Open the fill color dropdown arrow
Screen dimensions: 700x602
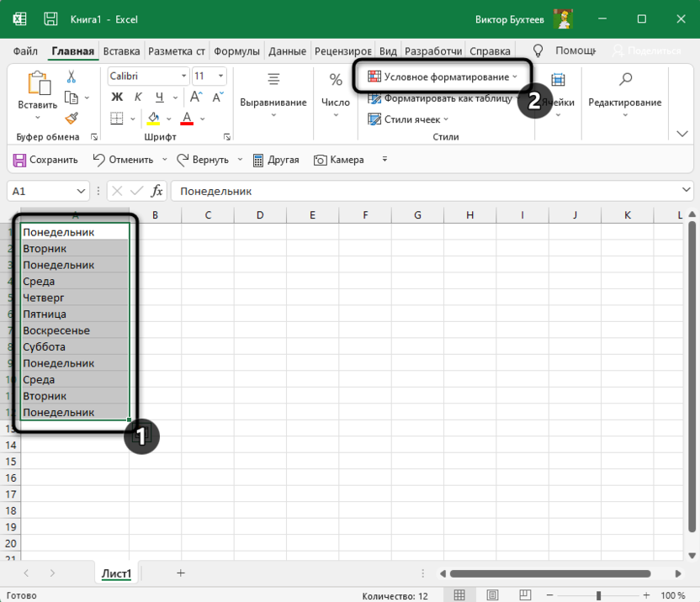[169, 119]
